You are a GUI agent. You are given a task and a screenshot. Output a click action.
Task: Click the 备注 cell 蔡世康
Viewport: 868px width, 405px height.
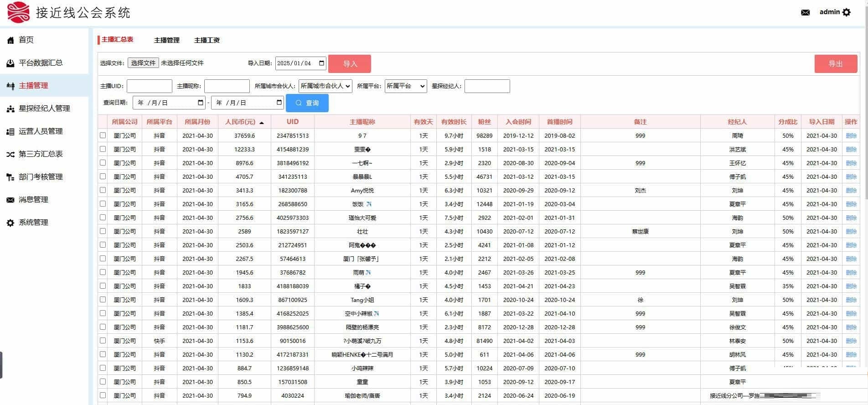point(640,231)
